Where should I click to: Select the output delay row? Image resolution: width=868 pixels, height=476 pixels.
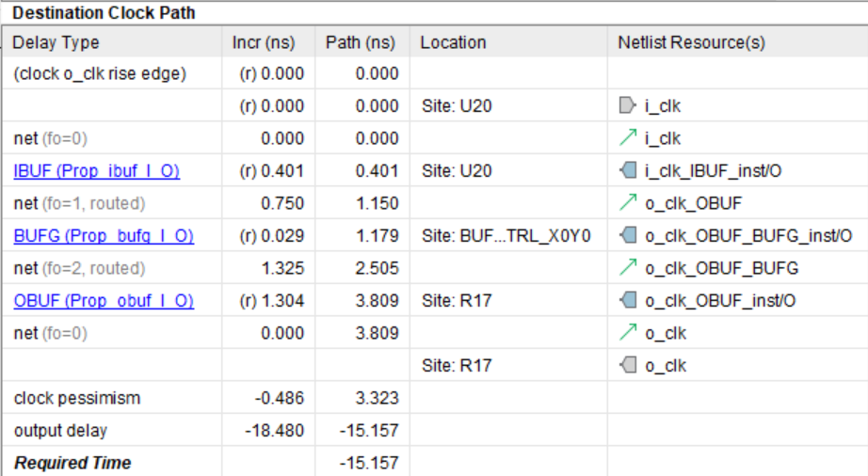60,431
